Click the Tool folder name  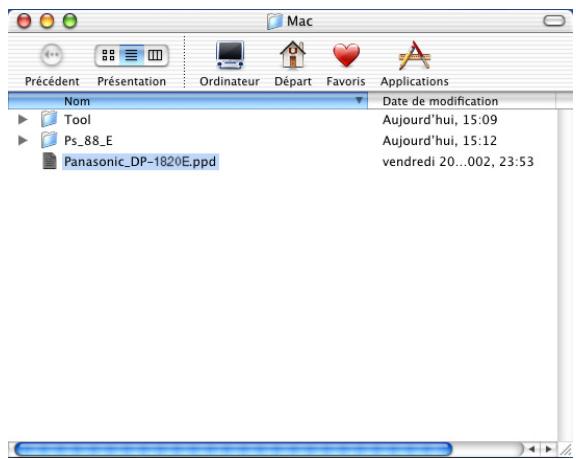click(78, 120)
